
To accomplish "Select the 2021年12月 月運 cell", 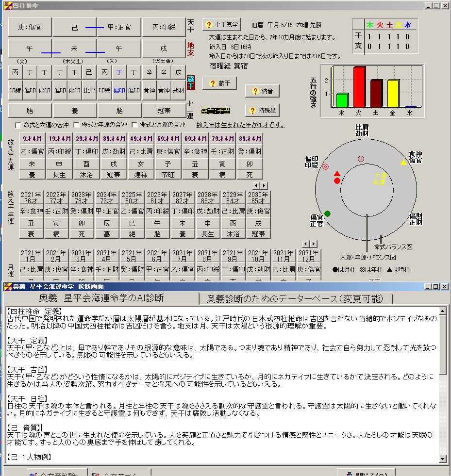I will coord(309,256).
